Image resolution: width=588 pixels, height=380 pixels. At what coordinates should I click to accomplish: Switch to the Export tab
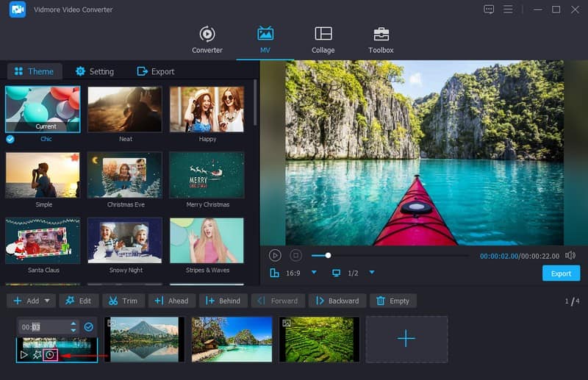(156, 71)
